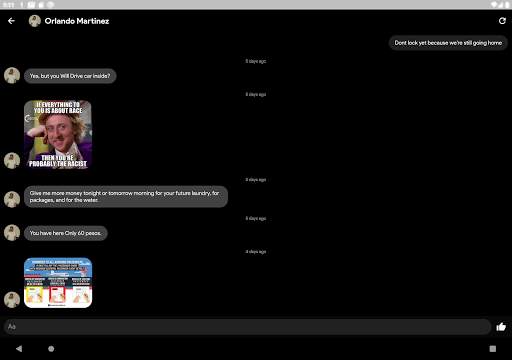Viewport: 512px width, 360px height.
Task: Select message 'You have here Only 60 pesos.'
Action: pos(66,233)
